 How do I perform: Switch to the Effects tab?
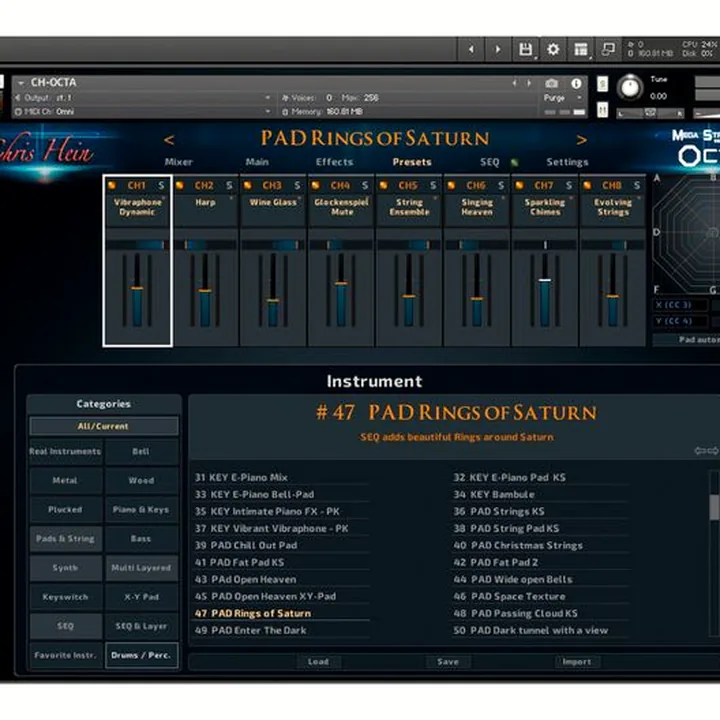click(334, 162)
